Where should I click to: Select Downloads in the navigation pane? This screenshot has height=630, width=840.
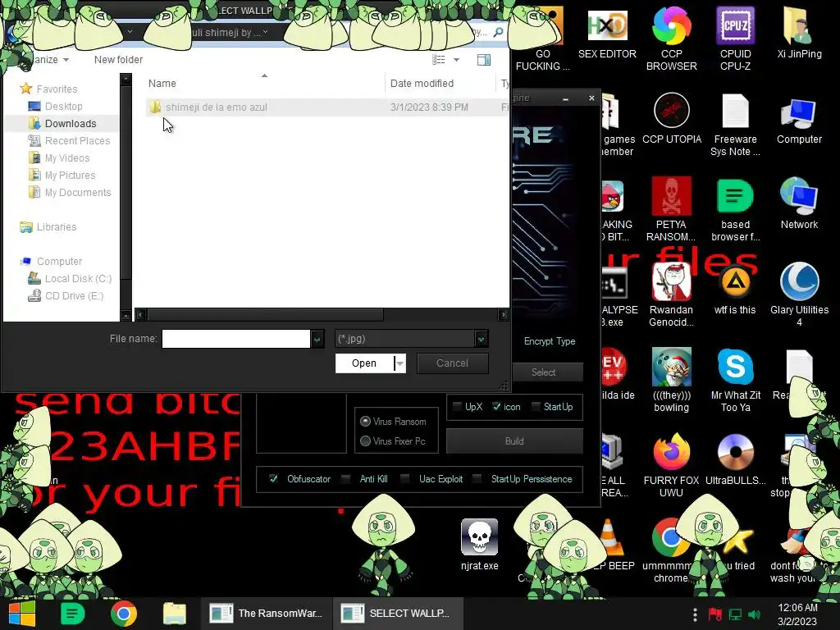pos(71,123)
